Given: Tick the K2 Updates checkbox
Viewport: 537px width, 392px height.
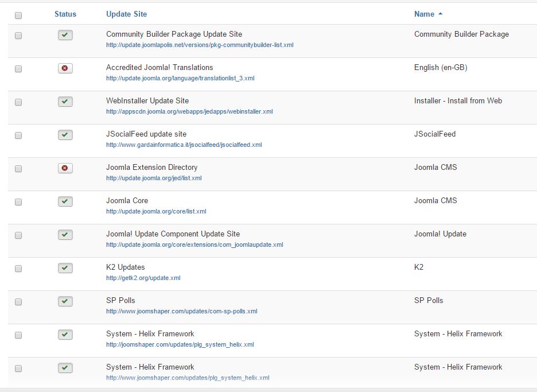Looking at the screenshot, I should point(18,268).
